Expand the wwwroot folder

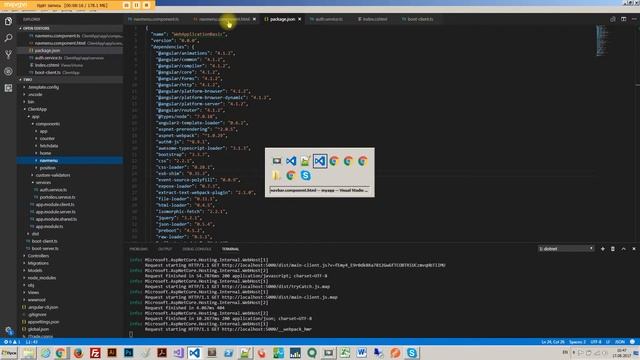point(36,300)
